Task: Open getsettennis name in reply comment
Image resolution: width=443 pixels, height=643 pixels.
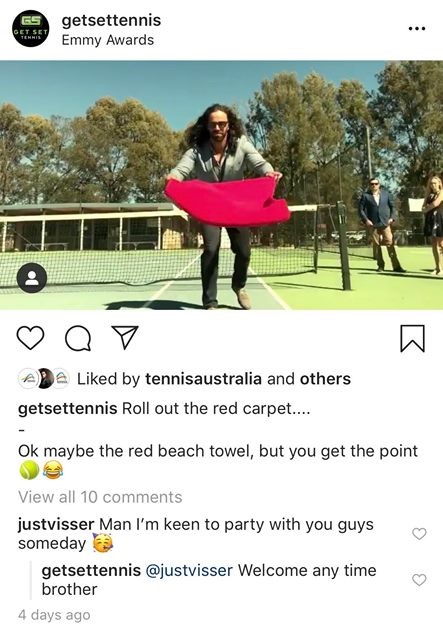Action: pos(91,570)
